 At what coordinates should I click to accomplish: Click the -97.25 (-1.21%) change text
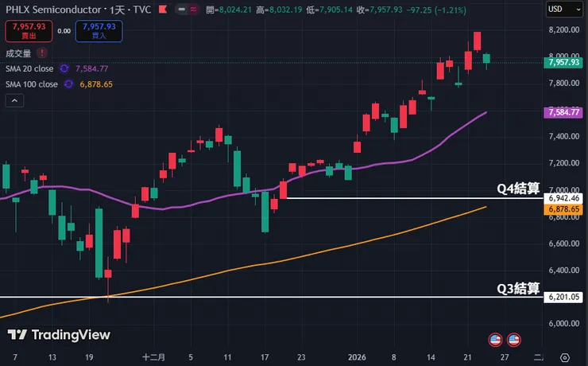click(436, 10)
